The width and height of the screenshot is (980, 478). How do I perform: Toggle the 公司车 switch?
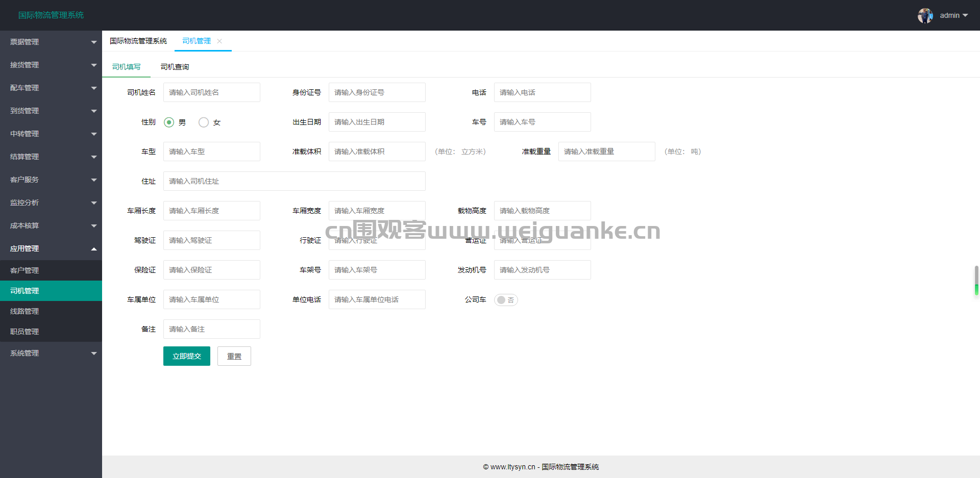(506, 300)
